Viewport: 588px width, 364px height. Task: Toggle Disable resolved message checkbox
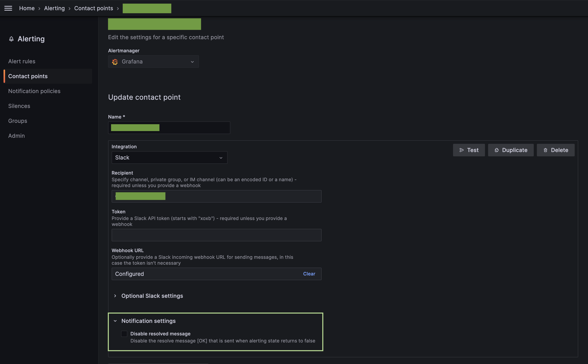(x=124, y=334)
